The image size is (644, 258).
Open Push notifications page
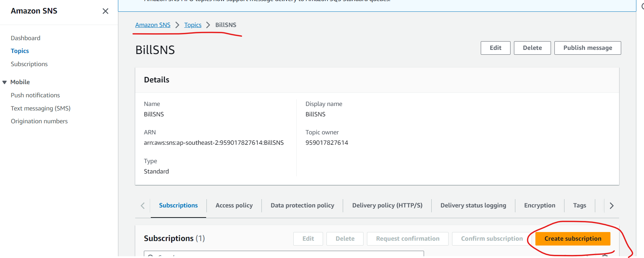coord(35,95)
